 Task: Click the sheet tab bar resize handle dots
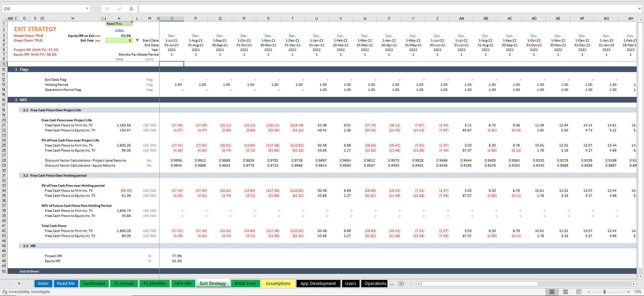[411, 284]
